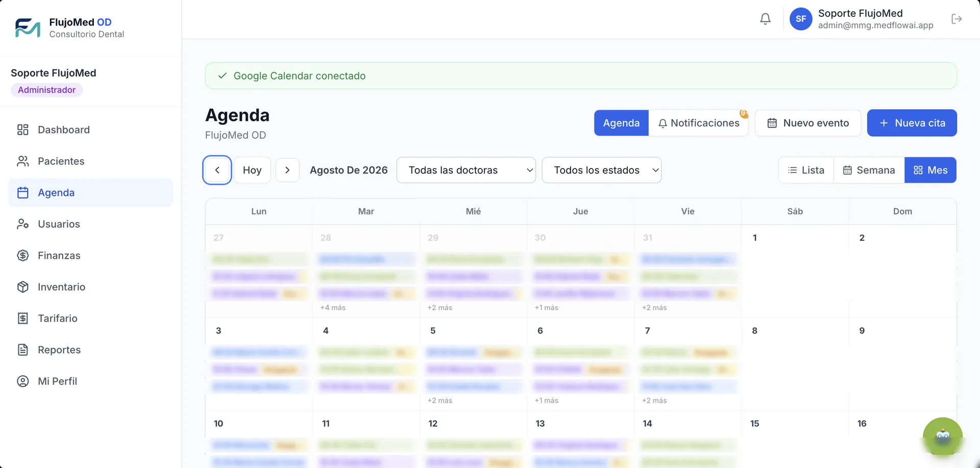Show '+2 más' events on day 29
The height and width of the screenshot is (468, 980).
(x=440, y=308)
